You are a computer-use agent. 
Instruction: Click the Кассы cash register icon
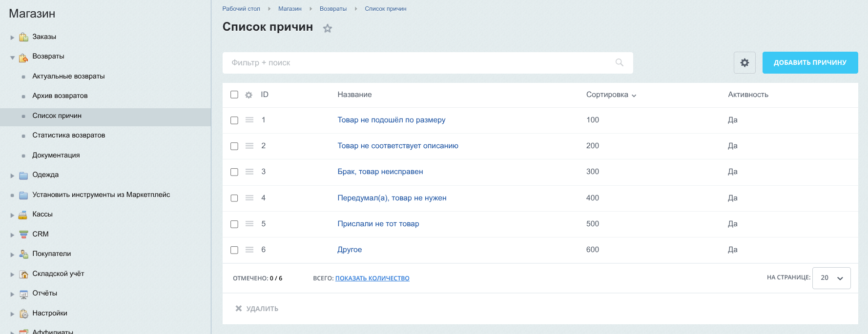coord(23,215)
